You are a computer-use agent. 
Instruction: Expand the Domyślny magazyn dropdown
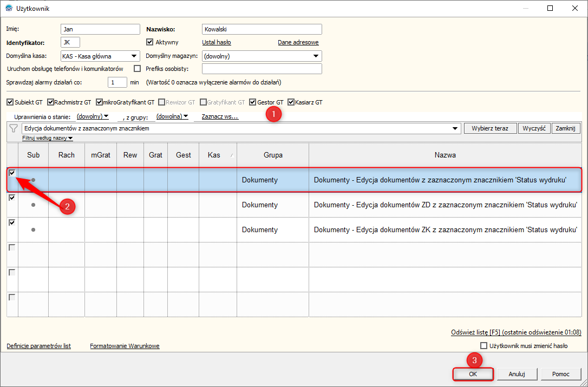(x=316, y=56)
